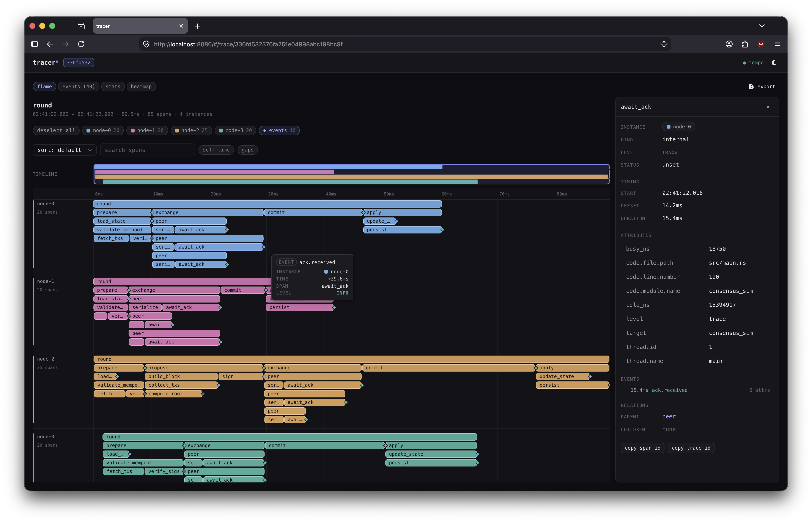Click the export button
The image size is (812, 523).
[762, 87]
